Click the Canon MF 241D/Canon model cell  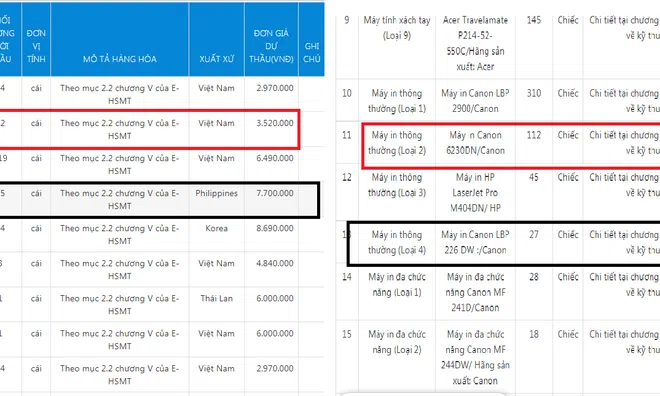(x=475, y=292)
